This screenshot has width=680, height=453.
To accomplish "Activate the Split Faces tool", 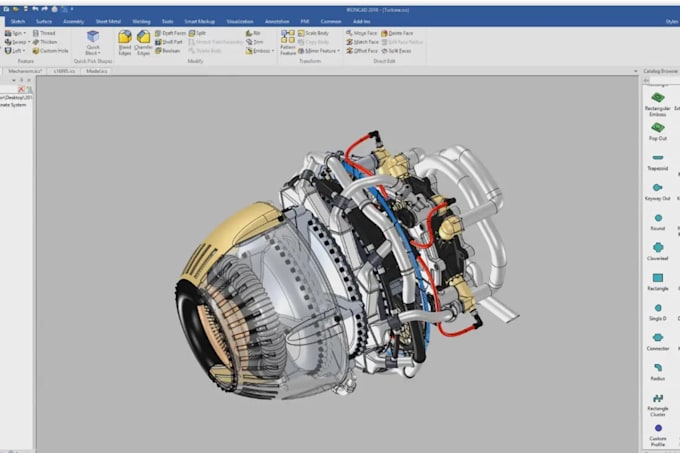I will click(396, 51).
